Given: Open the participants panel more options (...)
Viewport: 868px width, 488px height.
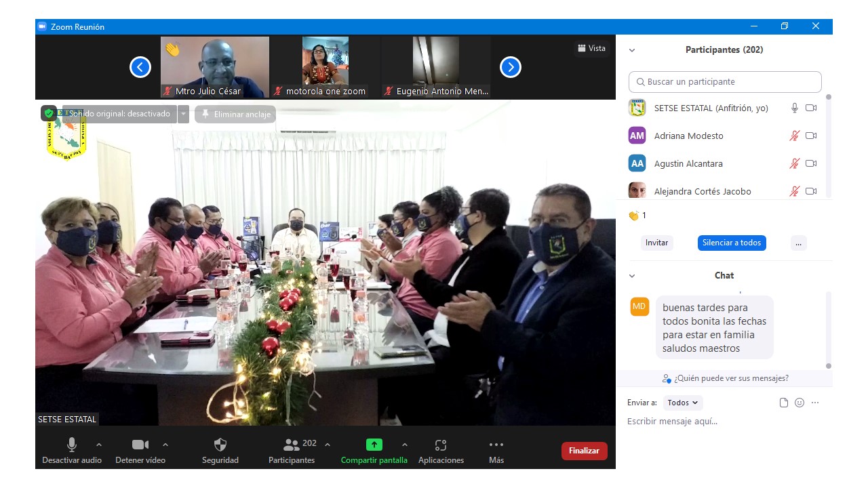Looking at the screenshot, I should pyautogui.click(x=798, y=243).
